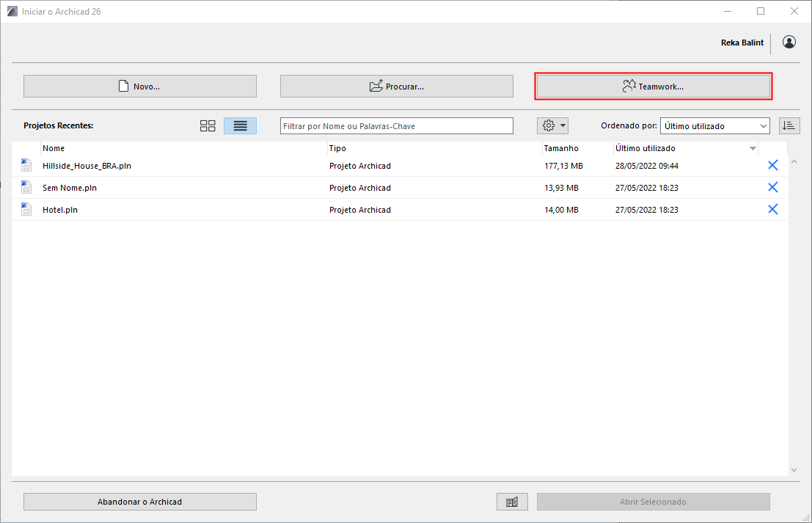Screen dimensions: 812x523
Task: Click the book/library icon button near bottom
Action: [512, 502]
